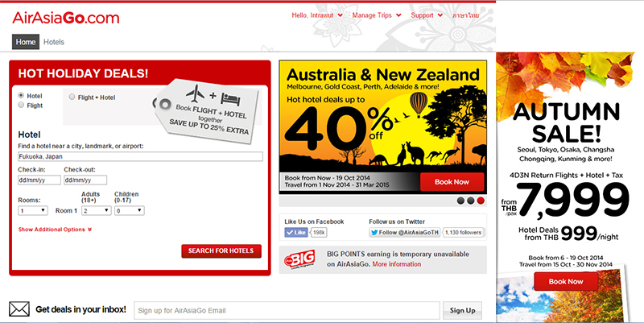Viewport: 644px width, 323px height.
Task: Follow @AirAsiaGoTH on Twitter
Action: tap(403, 232)
